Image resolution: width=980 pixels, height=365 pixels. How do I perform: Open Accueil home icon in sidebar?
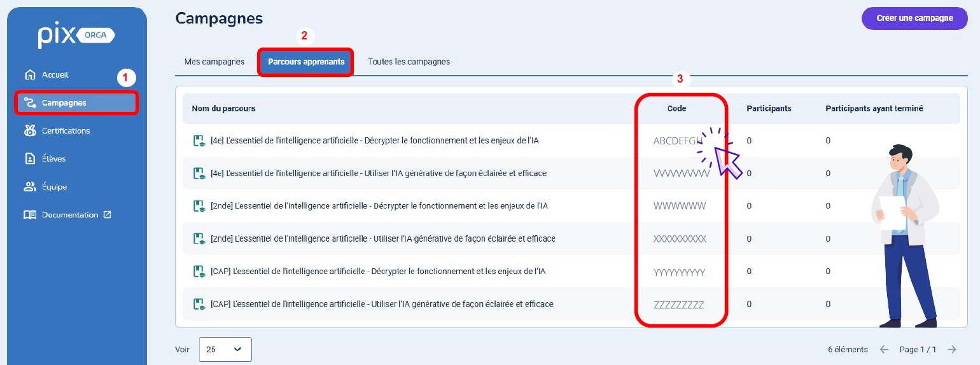[29, 75]
